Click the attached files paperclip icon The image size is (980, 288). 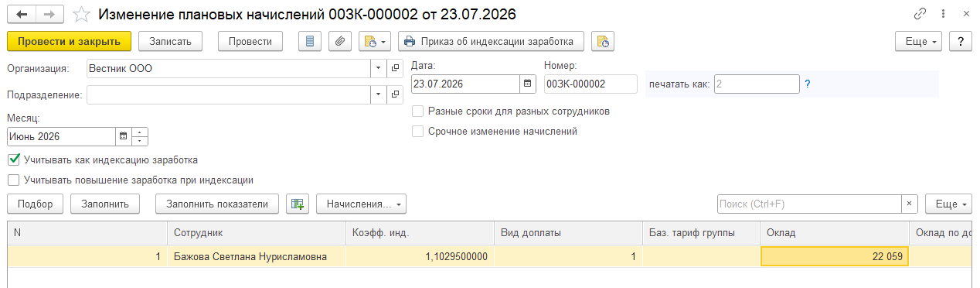tap(340, 41)
